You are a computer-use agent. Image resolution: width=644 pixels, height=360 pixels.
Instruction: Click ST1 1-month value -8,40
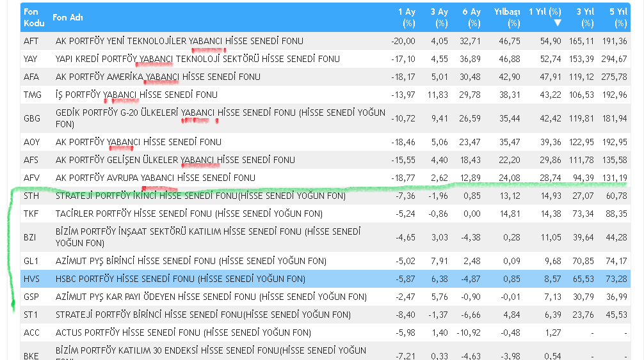[405, 316]
